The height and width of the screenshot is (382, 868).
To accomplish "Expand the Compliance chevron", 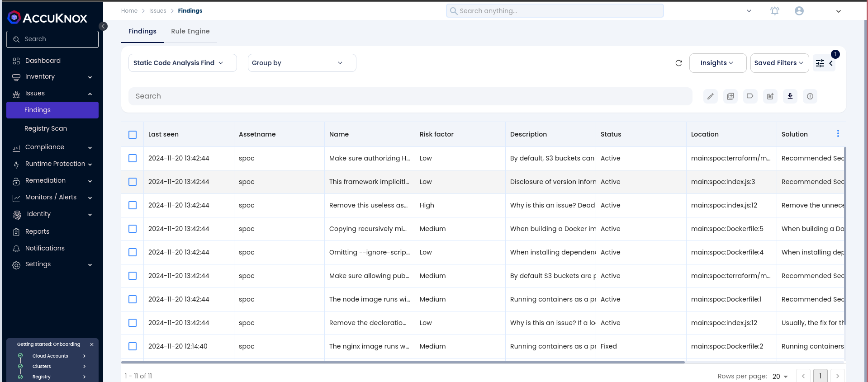I will pos(90,148).
